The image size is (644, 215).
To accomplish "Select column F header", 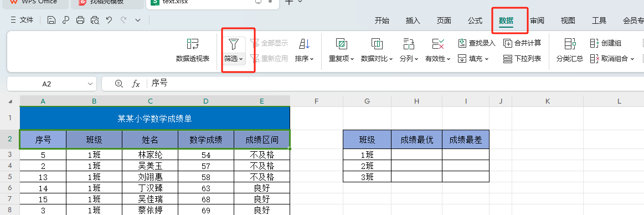I will (316, 101).
